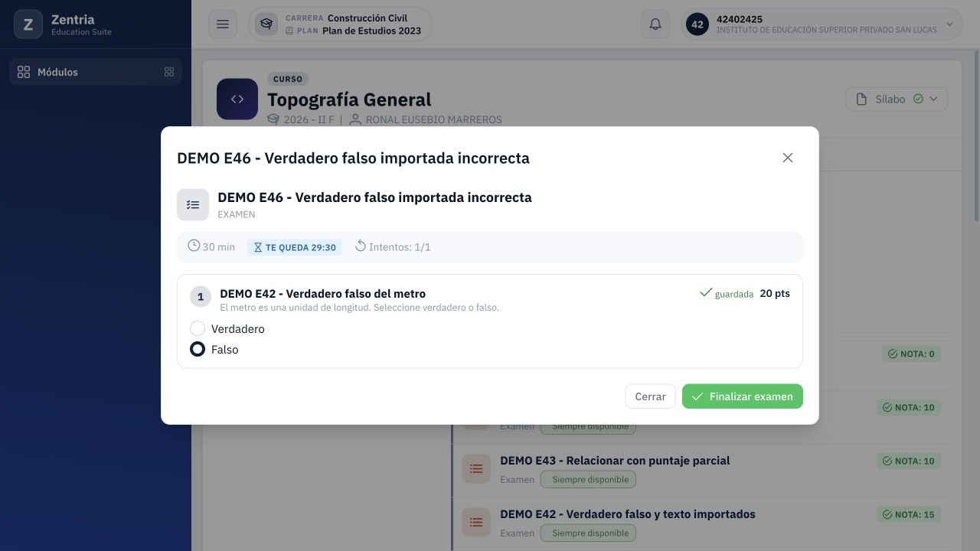Click the Intentos: 1/1 text
Image resolution: width=980 pixels, height=551 pixels.
pyautogui.click(x=400, y=247)
